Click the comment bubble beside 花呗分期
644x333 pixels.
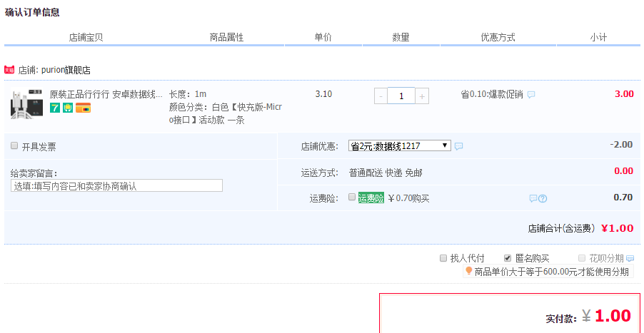tap(630, 258)
